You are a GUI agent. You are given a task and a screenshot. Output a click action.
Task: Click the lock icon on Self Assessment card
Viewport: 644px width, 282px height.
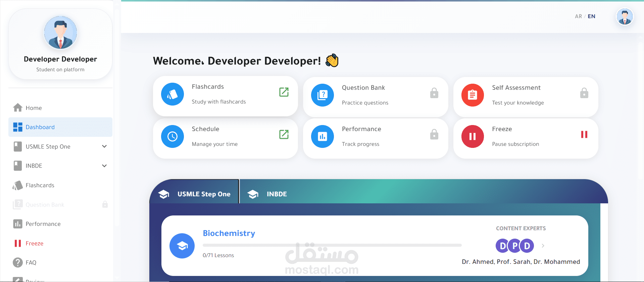click(584, 93)
